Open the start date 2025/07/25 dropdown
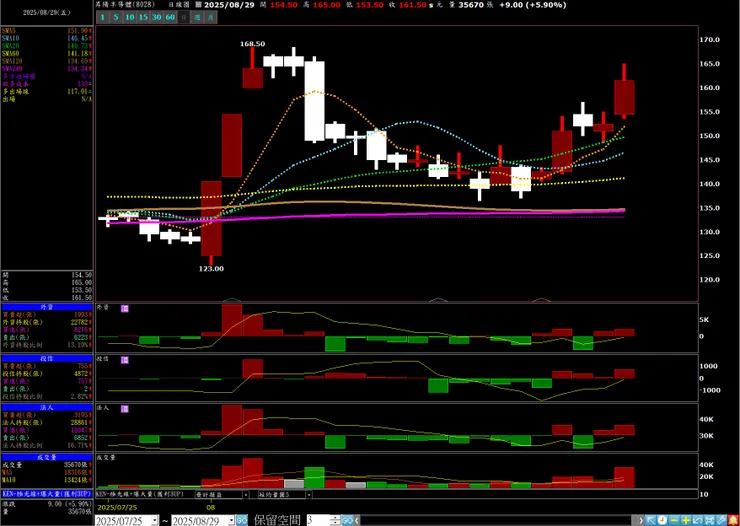Image resolution: width=740 pixels, height=526 pixels. [x=155, y=520]
